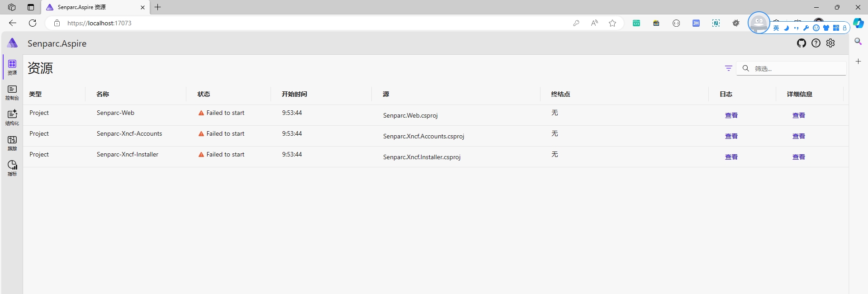Sort by 名称 column header
This screenshot has height=294, width=868.
103,94
